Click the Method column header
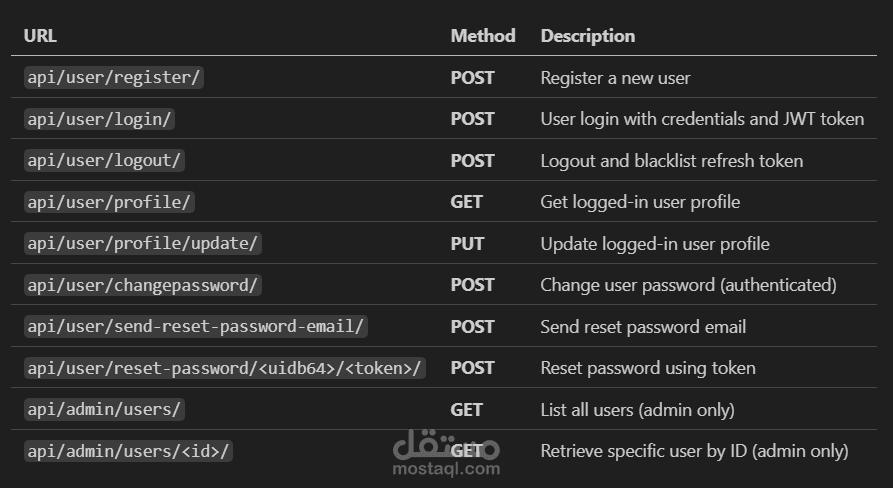The width and height of the screenshot is (893, 488). point(483,36)
